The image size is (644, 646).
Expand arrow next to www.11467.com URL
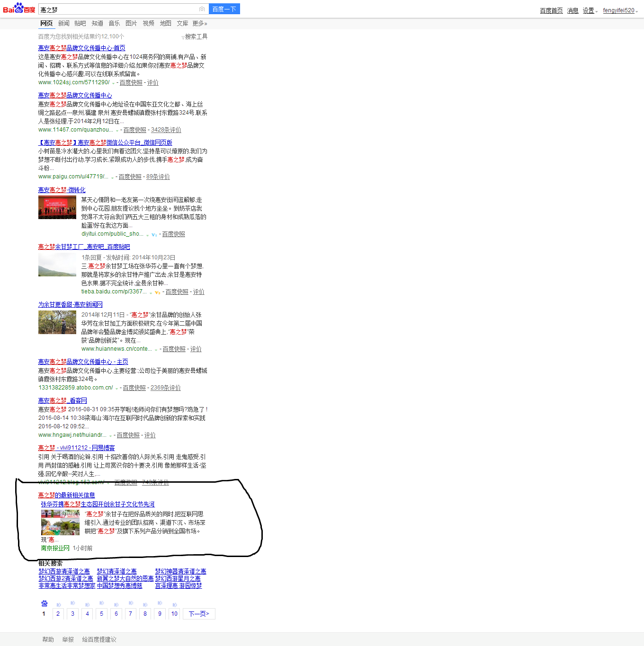coord(117,131)
